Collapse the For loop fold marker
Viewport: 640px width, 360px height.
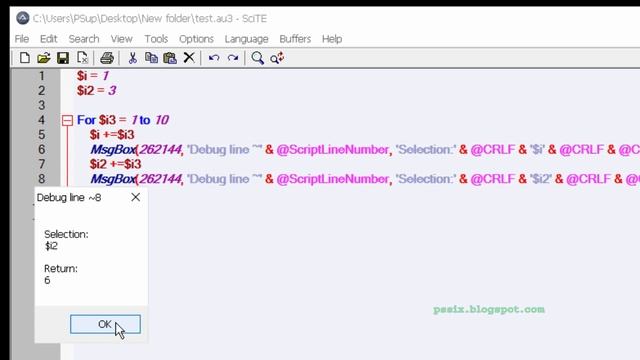(67, 120)
